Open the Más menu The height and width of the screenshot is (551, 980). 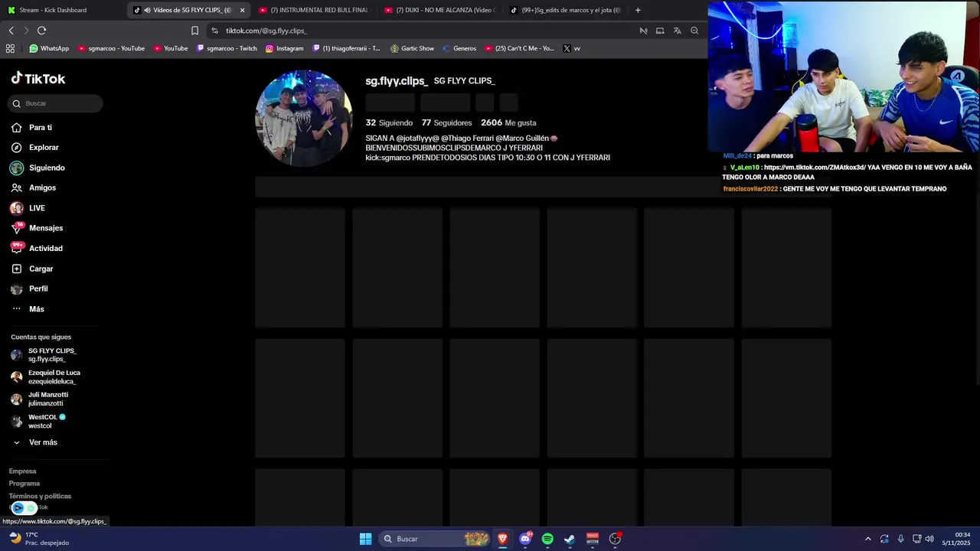click(x=36, y=309)
